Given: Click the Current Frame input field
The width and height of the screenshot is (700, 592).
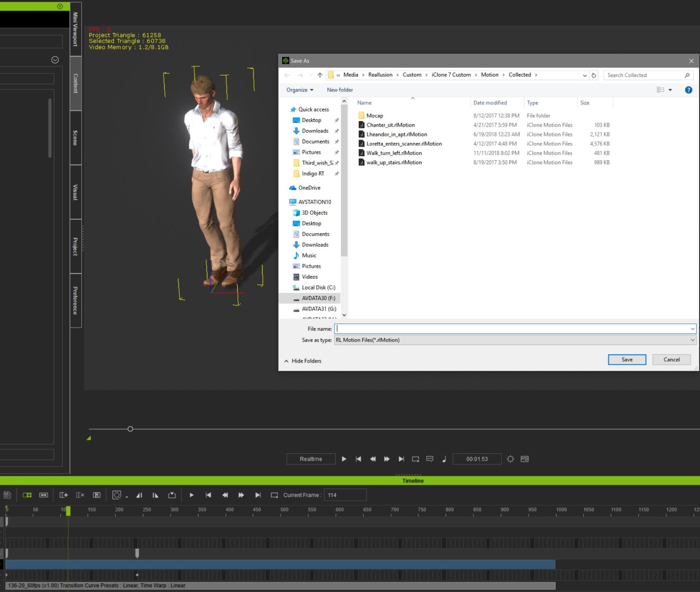Looking at the screenshot, I should 345,495.
